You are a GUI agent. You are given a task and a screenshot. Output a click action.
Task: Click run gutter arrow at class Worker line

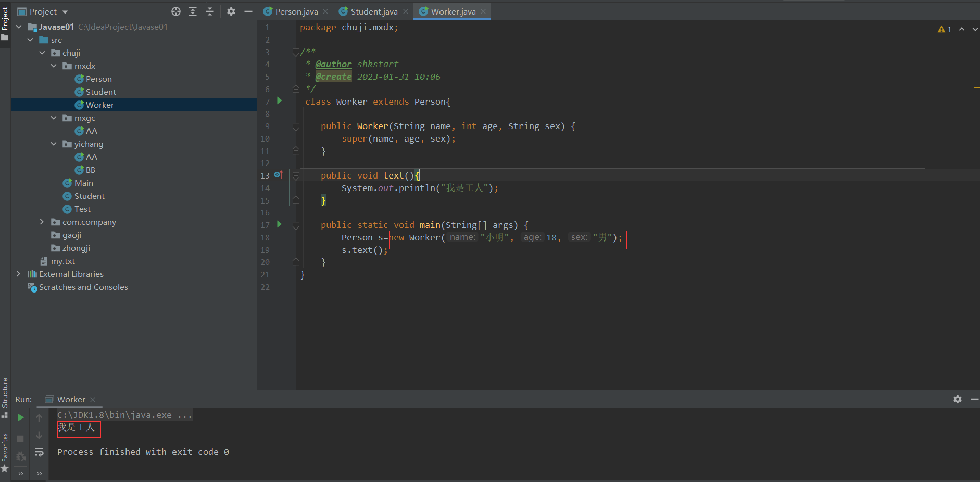tap(280, 100)
